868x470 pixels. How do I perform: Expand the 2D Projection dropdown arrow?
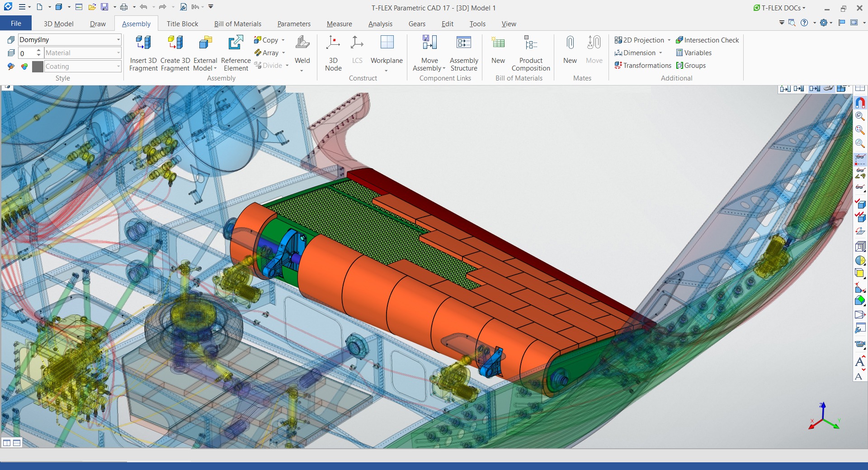point(669,40)
